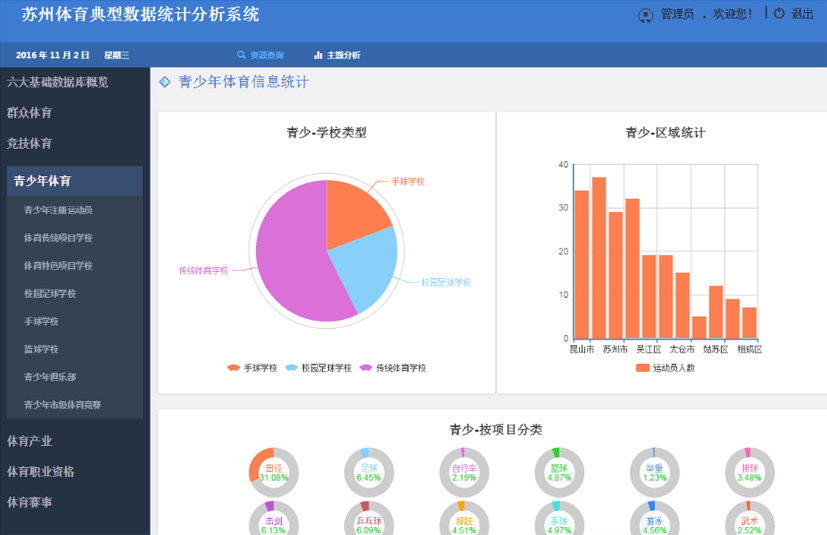Viewport: 827px width, 535px height.
Task: Expand 体育赛事 in the sidebar
Action: tap(30, 502)
